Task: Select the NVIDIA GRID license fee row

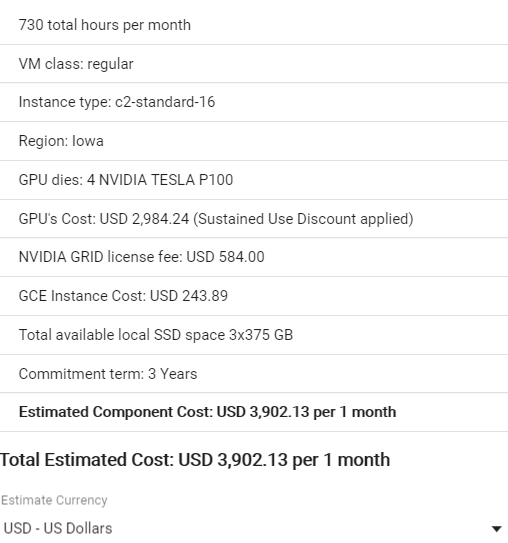Action: pyautogui.click(x=254, y=257)
